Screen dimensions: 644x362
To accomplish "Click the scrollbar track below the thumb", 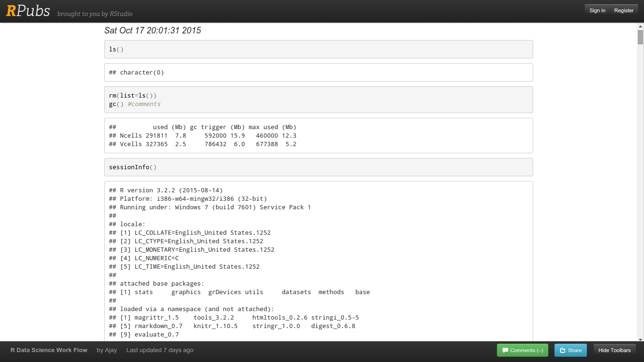I will pyautogui.click(x=640, y=189).
